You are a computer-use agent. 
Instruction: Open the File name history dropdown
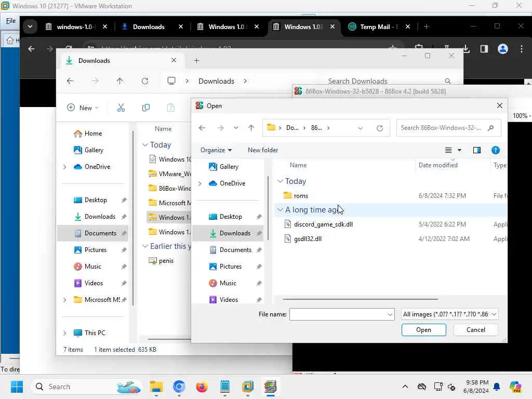[x=390, y=314]
